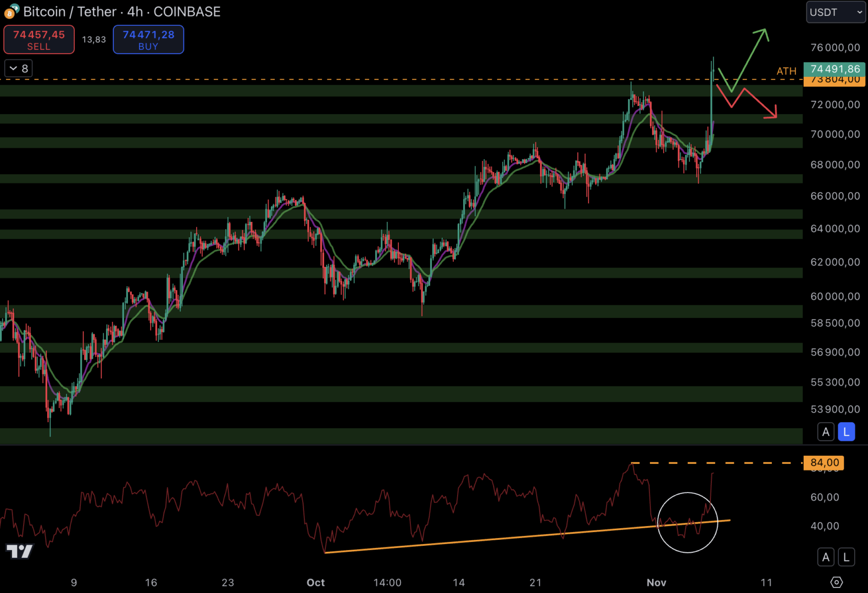Toggle auto scale A on price pane
Viewport: 868px width, 593px height.
click(x=825, y=432)
